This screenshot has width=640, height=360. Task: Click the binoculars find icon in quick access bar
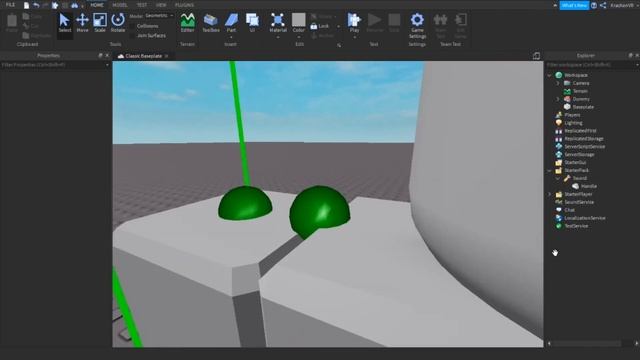(74, 5)
